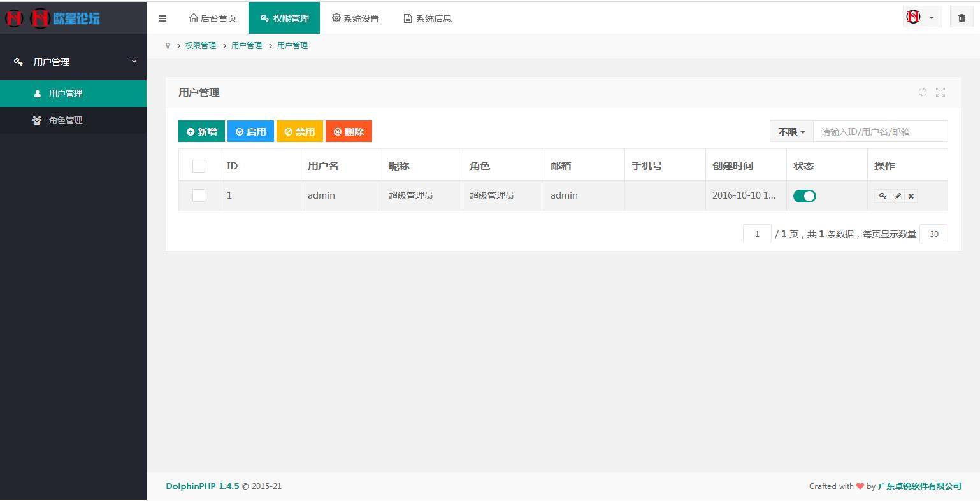Click the fullscreen icon on the panel header

940,92
